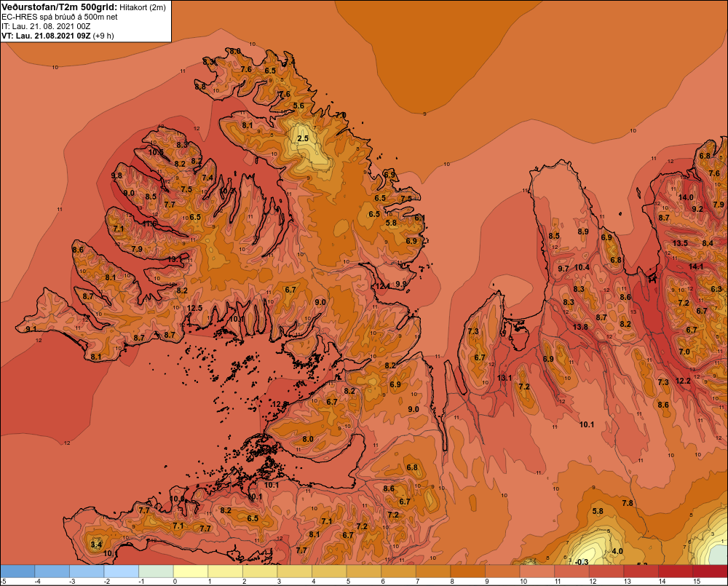
Task: Click the legend scale label '-5'
Action: coord(4,582)
